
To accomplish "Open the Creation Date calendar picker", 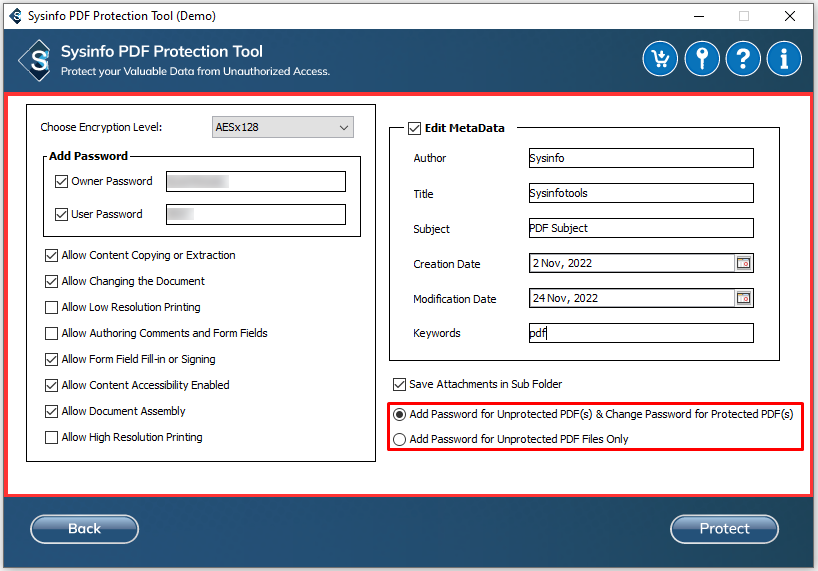I will [x=743, y=264].
